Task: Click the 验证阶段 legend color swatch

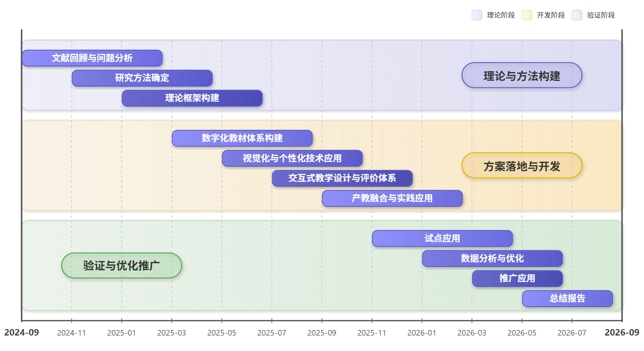Action: (x=577, y=15)
